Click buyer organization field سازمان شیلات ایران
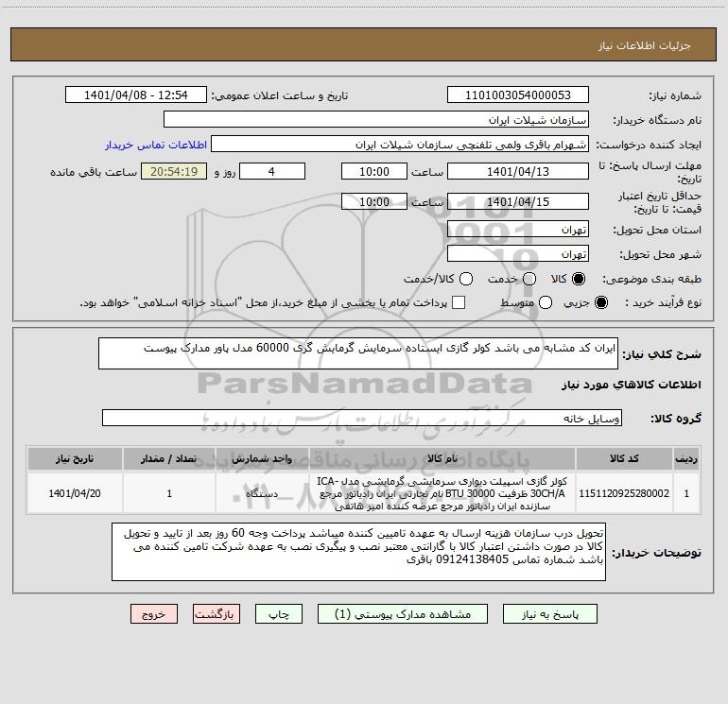Screen dimensions: 728x704 pos(376,119)
